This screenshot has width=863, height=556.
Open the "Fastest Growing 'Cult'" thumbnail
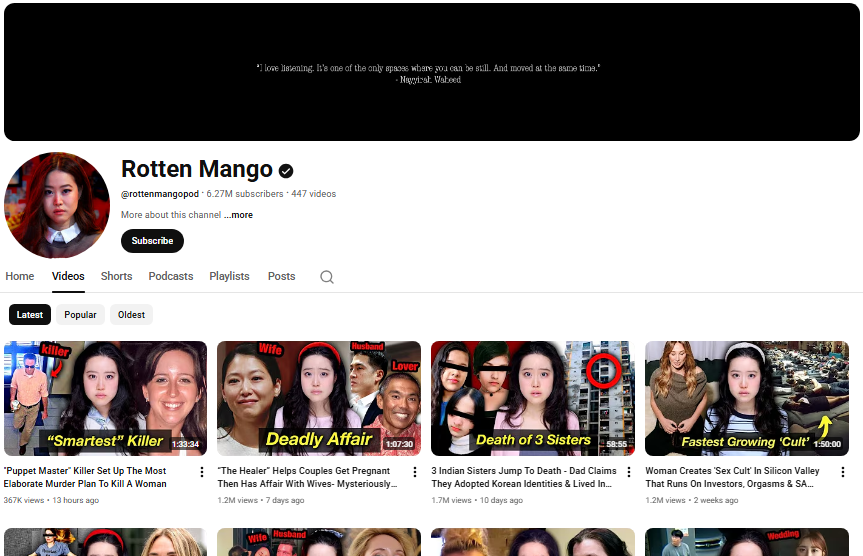746,398
